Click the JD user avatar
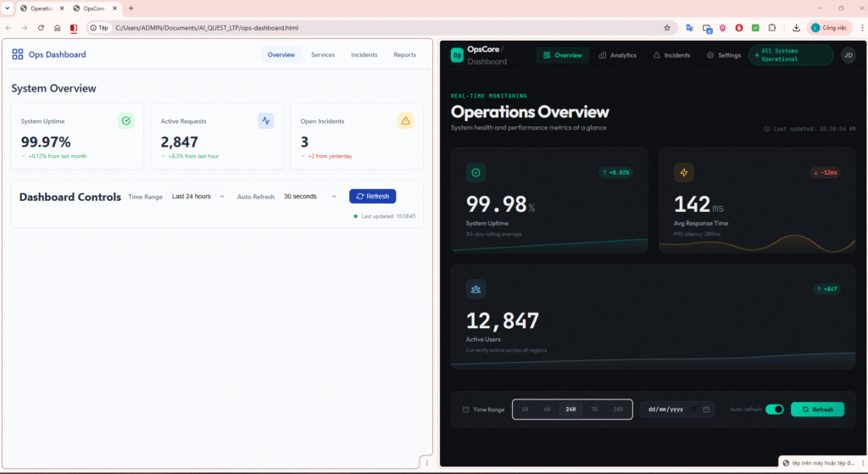 [848, 55]
